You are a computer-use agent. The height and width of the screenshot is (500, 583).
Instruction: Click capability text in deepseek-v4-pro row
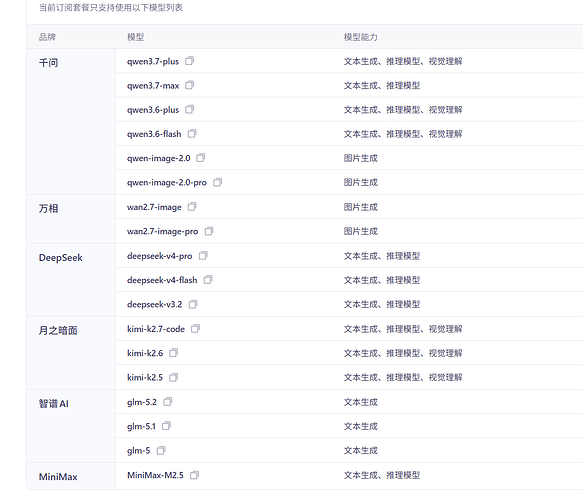(x=382, y=256)
